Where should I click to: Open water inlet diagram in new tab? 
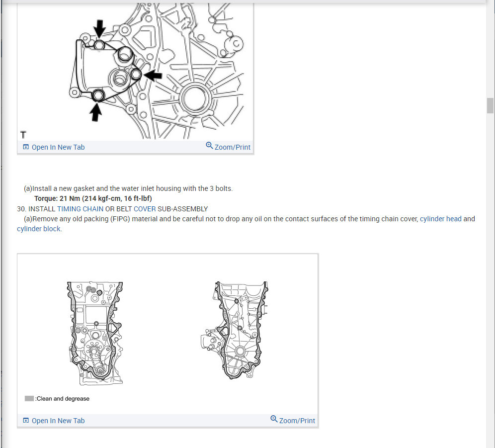pyautogui.click(x=58, y=147)
